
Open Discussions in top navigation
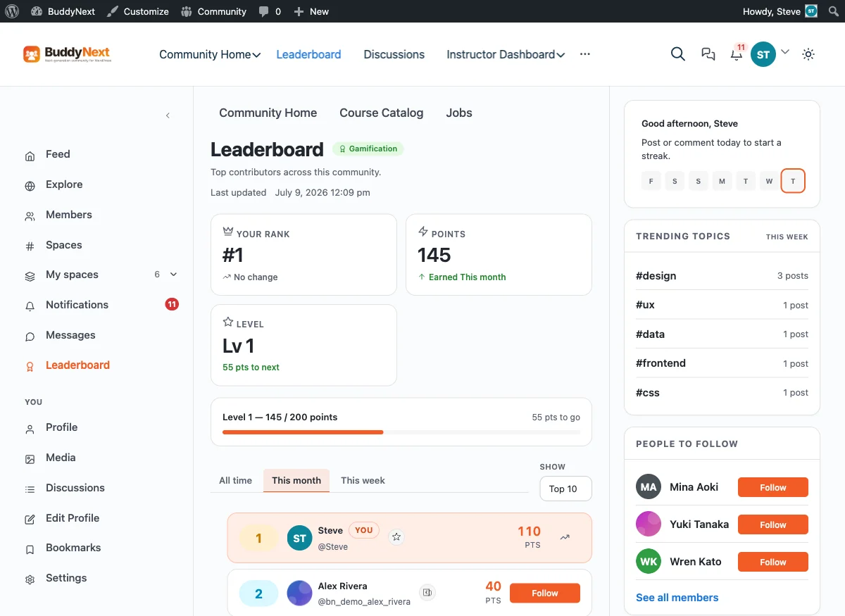394,54
